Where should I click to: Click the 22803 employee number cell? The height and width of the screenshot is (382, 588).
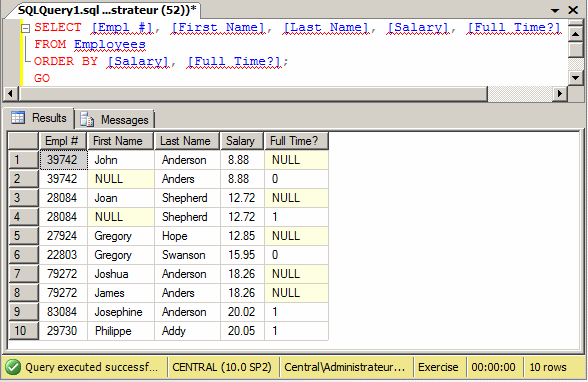[63, 255]
